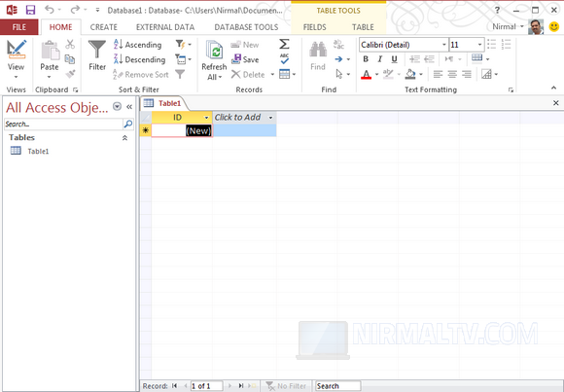This screenshot has width=564, height=392.
Task: Sort records Ascending
Action: point(138,45)
